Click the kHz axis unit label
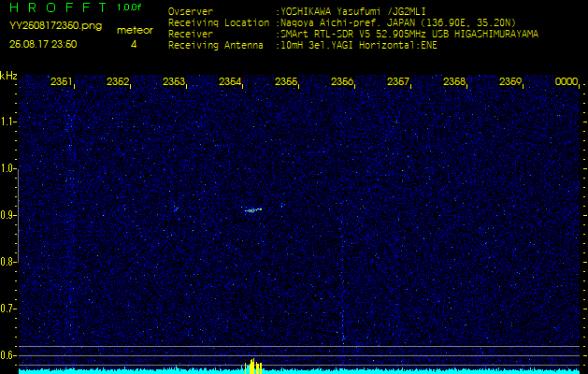Screen dimensions: 588x374 point(8,76)
